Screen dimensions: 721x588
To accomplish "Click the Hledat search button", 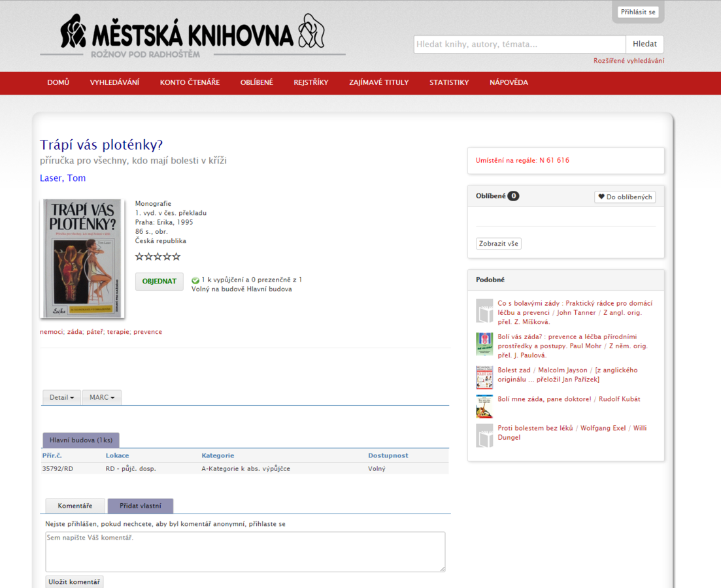I will click(645, 44).
